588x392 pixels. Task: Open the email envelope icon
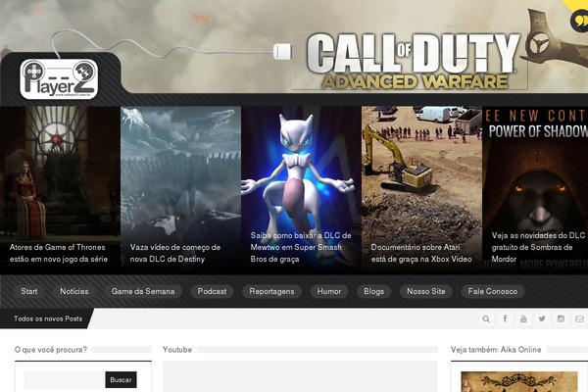[x=580, y=318]
